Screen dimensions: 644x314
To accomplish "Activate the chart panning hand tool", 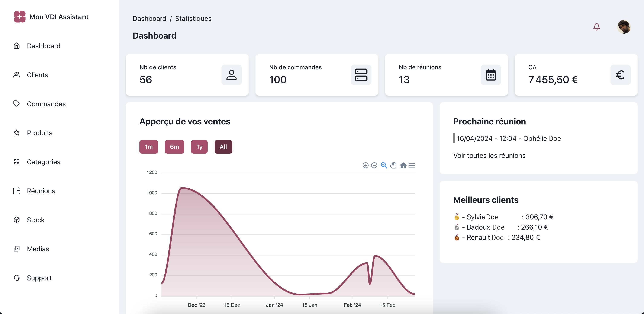I will 393,165.
